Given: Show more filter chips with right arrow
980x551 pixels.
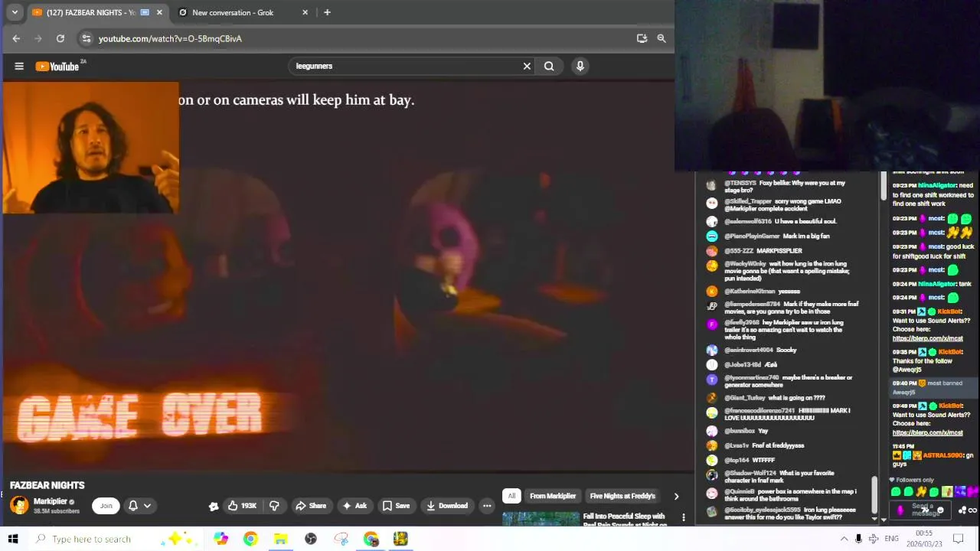Looking at the screenshot, I should point(676,496).
